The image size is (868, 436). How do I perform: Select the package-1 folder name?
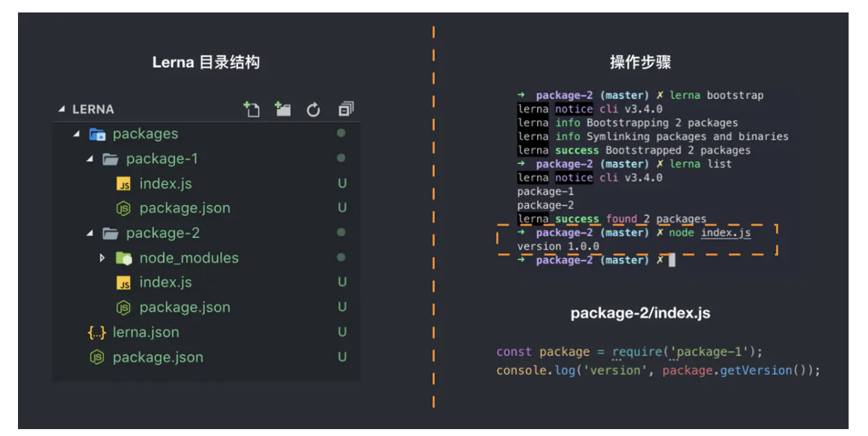pos(162,159)
